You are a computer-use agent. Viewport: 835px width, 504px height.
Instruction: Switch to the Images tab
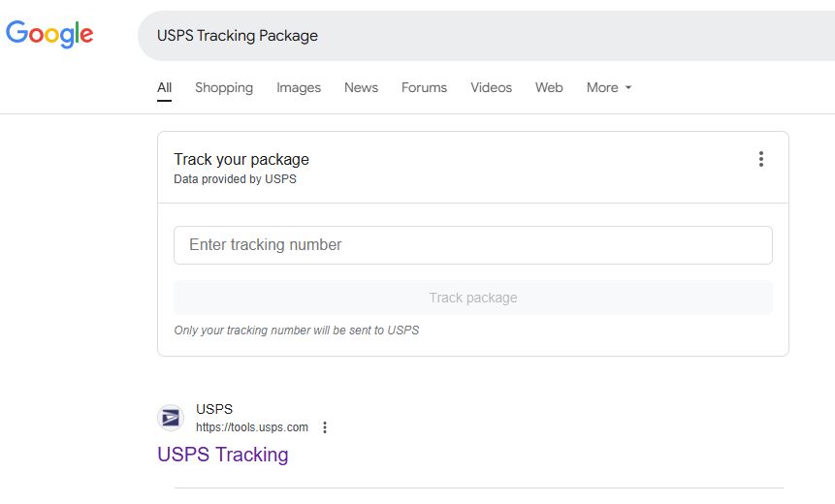coord(299,87)
